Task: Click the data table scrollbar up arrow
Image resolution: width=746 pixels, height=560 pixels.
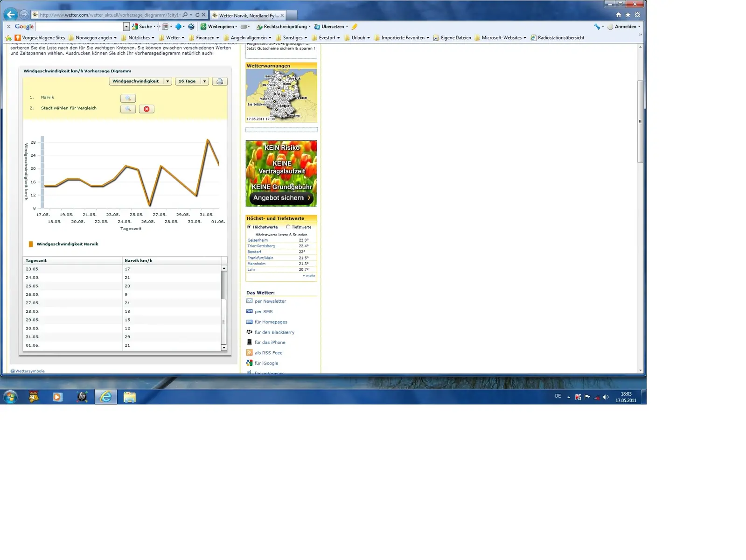Action: [224, 268]
